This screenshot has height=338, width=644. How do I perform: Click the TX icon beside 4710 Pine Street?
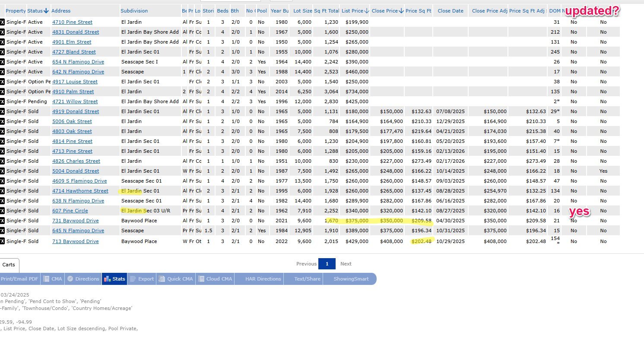pos(2,22)
